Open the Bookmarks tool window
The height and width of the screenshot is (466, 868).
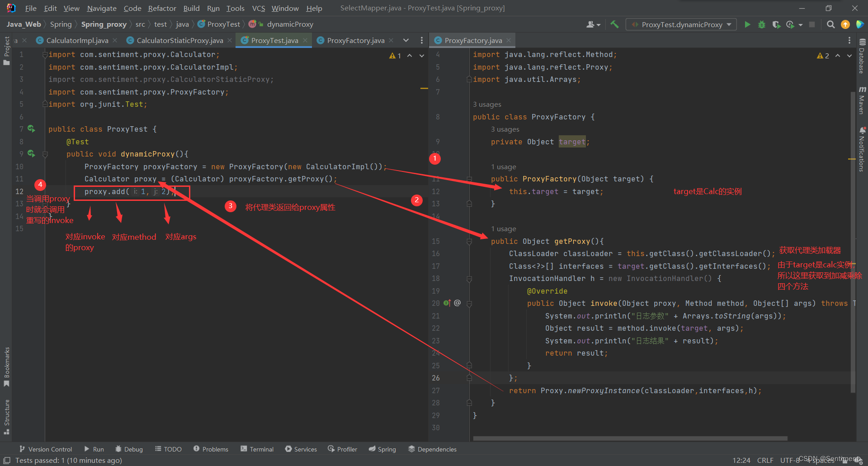[x=6, y=366]
